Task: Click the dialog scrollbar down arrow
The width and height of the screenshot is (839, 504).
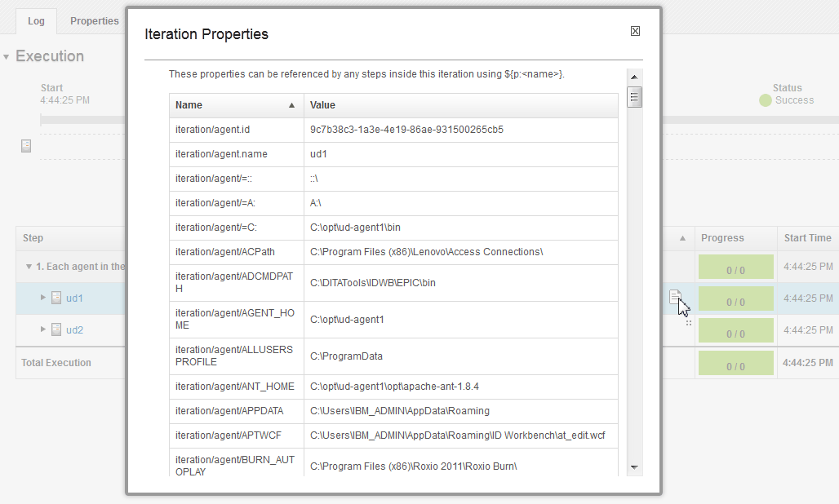Action: (x=635, y=466)
